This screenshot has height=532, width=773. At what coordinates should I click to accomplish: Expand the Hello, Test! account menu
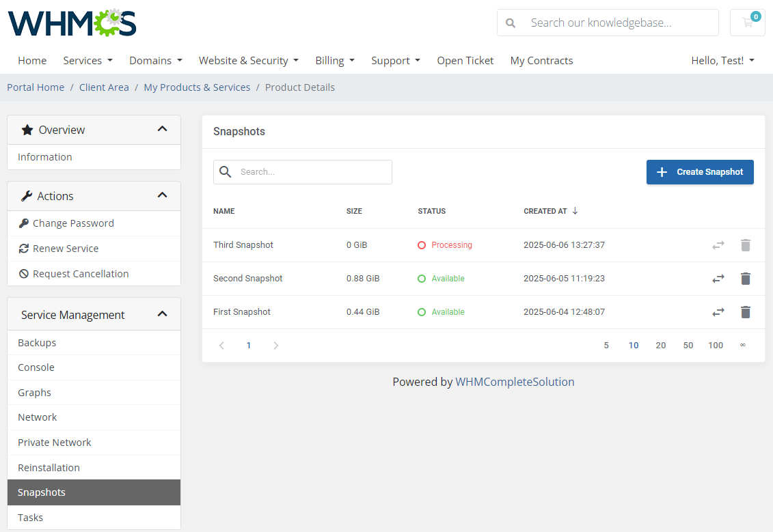click(x=722, y=60)
